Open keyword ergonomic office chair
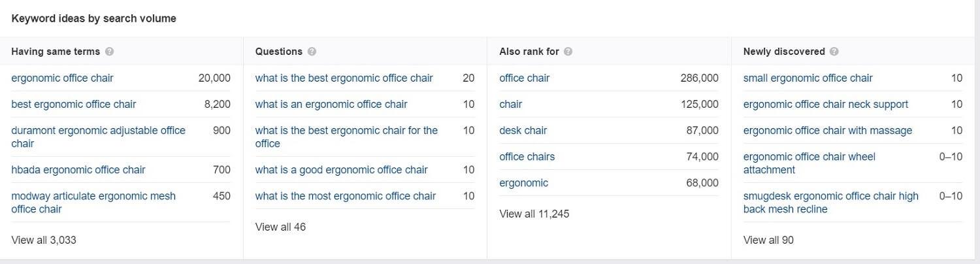This screenshot has height=264, width=980. tap(62, 78)
